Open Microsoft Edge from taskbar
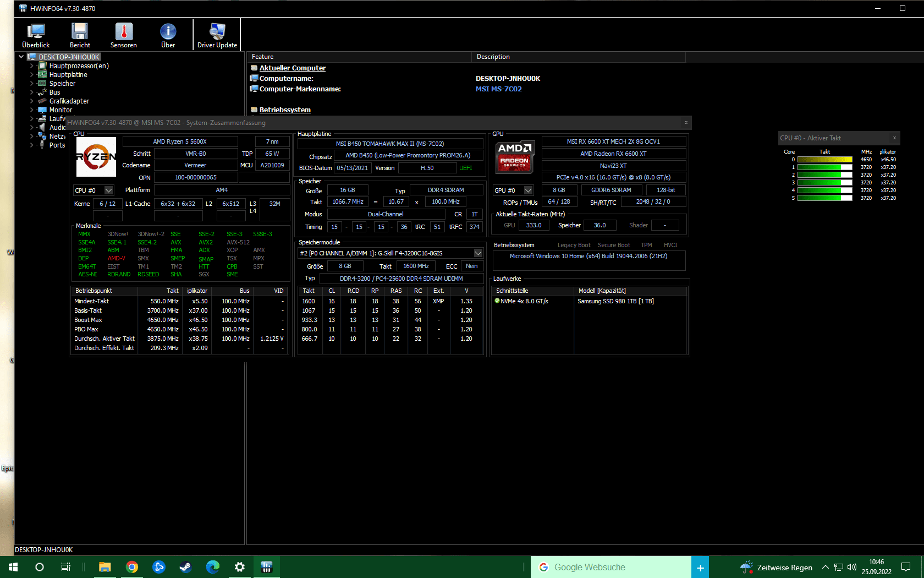This screenshot has height=578, width=924. click(x=213, y=567)
